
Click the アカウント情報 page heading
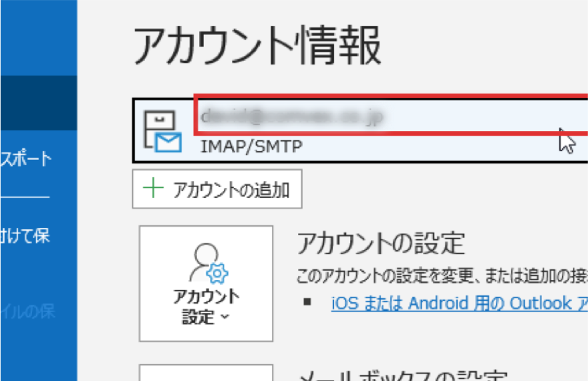[x=257, y=47]
